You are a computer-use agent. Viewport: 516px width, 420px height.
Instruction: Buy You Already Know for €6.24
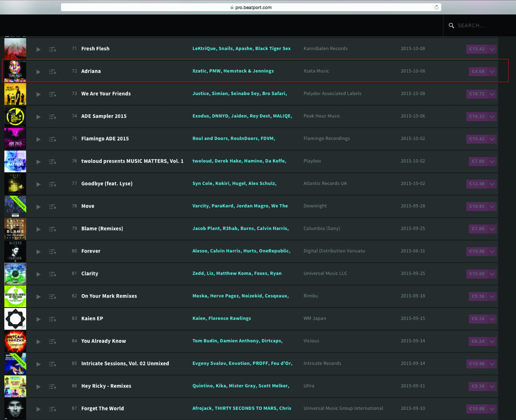click(x=478, y=342)
